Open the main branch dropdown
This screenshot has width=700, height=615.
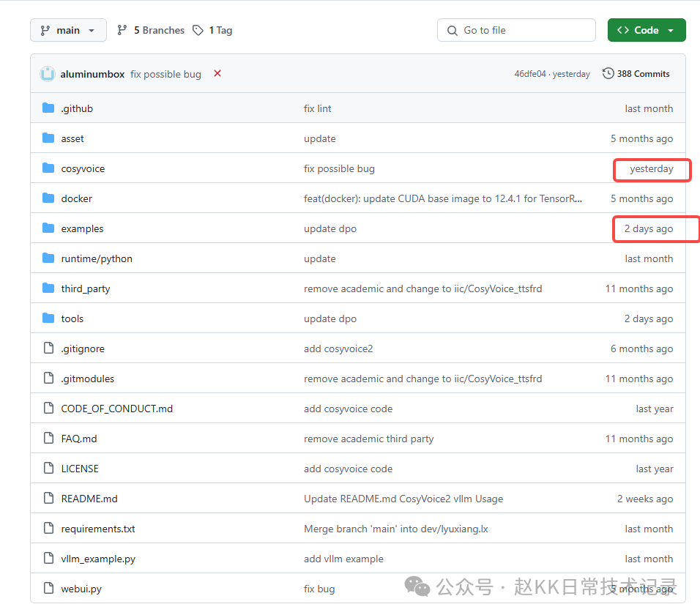(x=68, y=30)
